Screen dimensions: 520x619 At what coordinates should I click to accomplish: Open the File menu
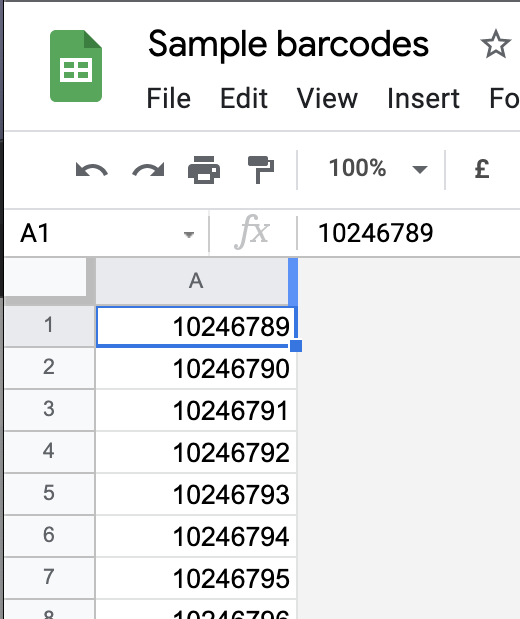169,98
